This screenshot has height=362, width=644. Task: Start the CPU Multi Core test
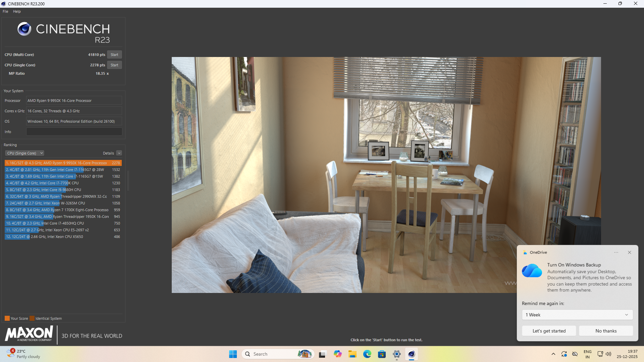point(114,55)
